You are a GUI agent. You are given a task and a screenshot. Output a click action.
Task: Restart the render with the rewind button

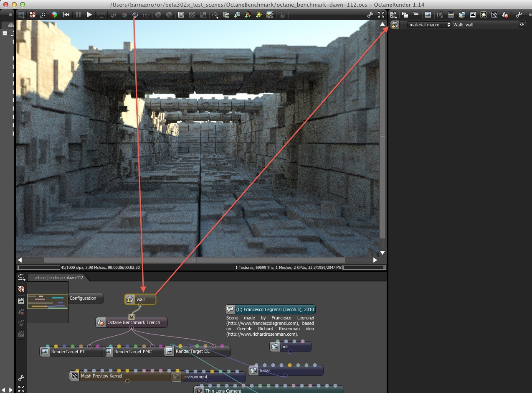[66, 15]
